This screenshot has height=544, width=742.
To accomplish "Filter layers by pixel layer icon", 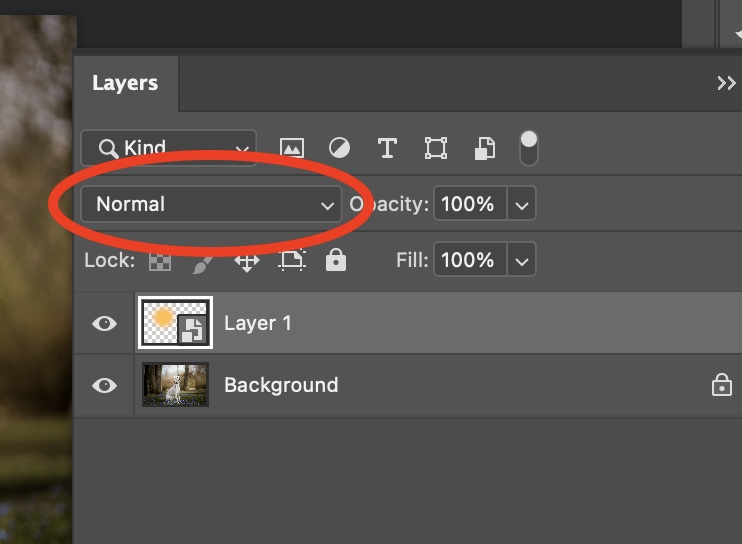I will pyautogui.click(x=291, y=149).
